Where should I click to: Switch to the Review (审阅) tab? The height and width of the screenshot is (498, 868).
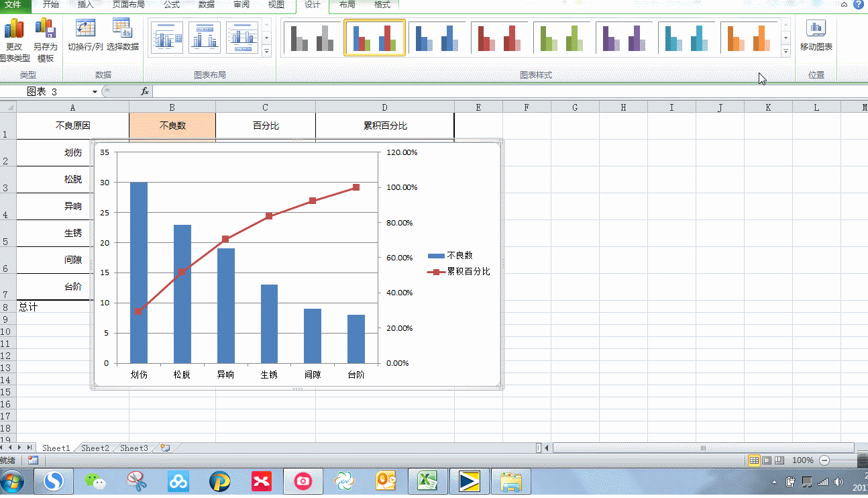(x=241, y=5)
